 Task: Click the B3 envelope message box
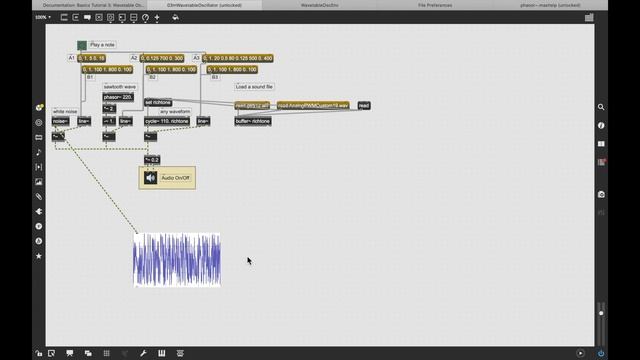[232, 70]
